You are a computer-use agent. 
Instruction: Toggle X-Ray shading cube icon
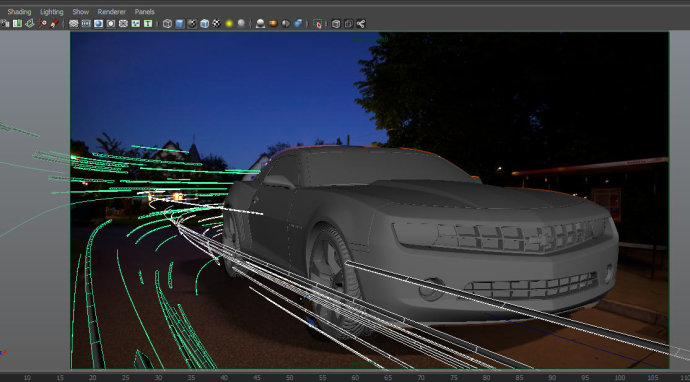tap(336, 23)
